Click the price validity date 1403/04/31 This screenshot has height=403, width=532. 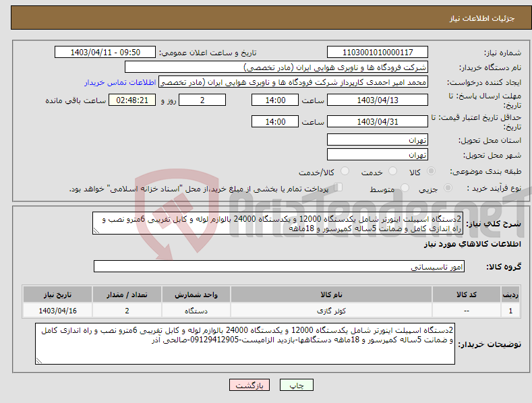[378, 121]
